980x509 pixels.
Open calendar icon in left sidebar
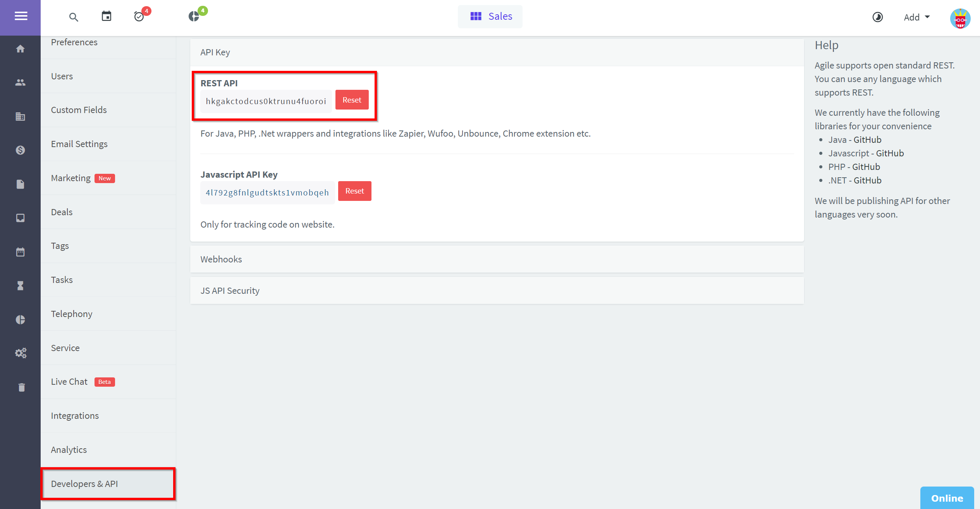coord(20,252)
